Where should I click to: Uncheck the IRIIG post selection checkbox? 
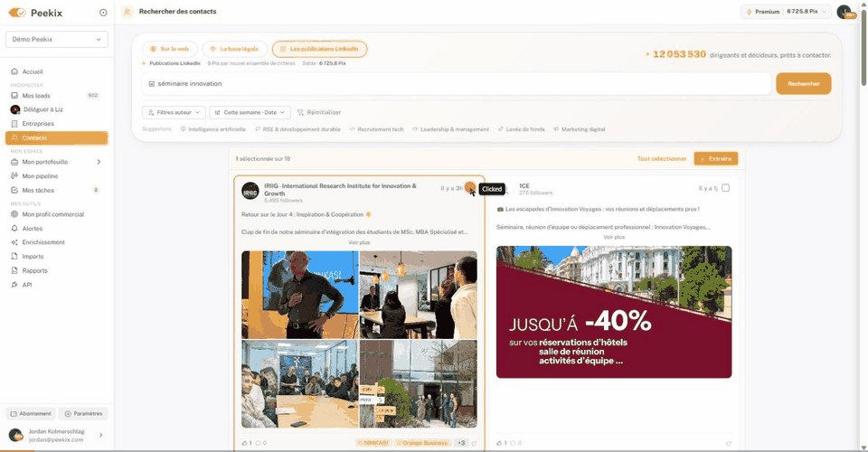point(469,187)
